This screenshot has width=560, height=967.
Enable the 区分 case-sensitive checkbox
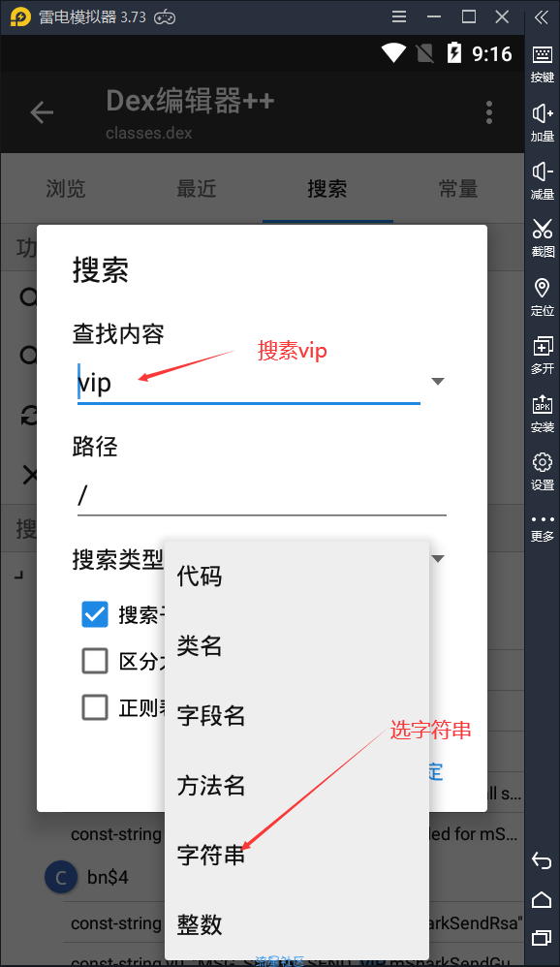click(x=95, y=661)
